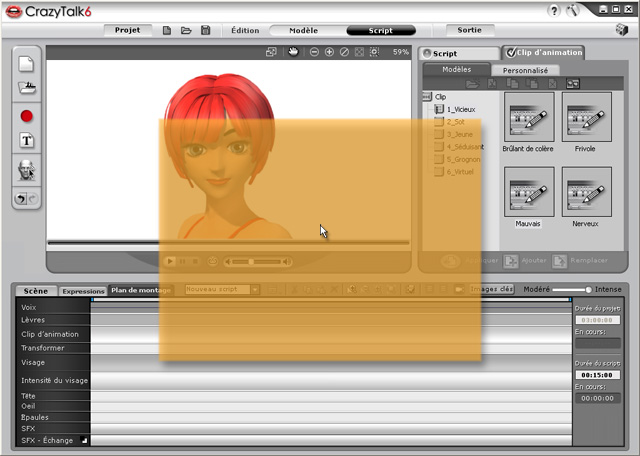The height and width of the screenshot is (456, 640).
Task: Click the Sortie button
Action: click(469, 30)
